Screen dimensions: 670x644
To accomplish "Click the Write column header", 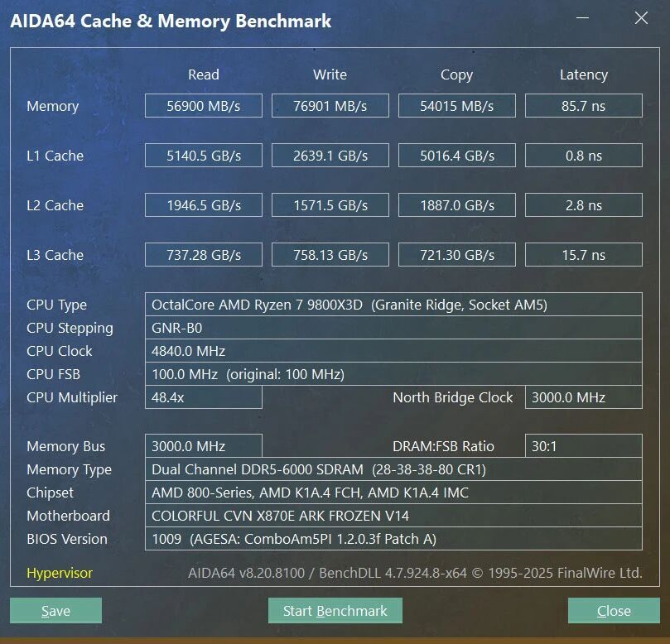I will click(x=330, y=74).
